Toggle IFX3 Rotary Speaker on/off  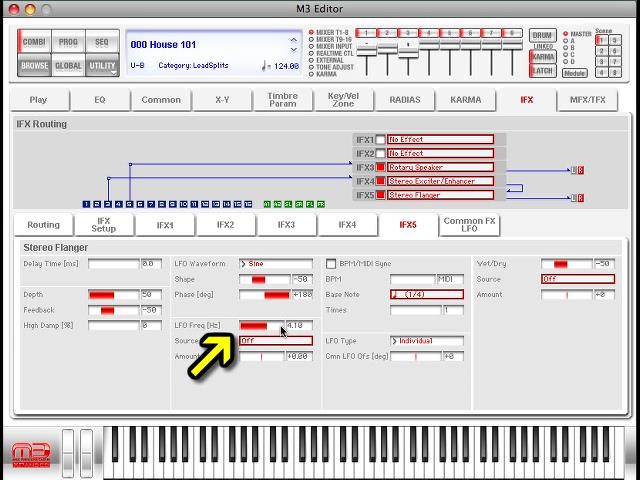tap(380, 167)
